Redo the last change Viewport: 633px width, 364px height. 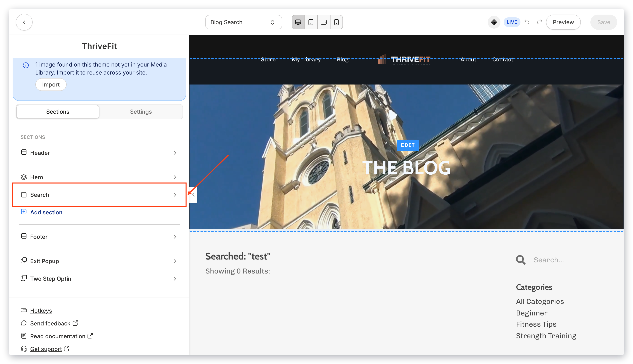click(x=539, y=22)
